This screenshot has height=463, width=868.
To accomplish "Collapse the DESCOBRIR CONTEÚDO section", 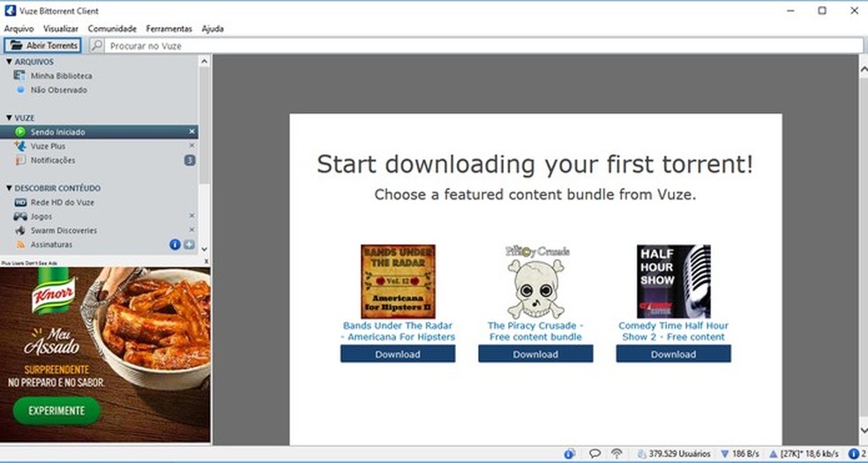I will [x=9, y=188].
